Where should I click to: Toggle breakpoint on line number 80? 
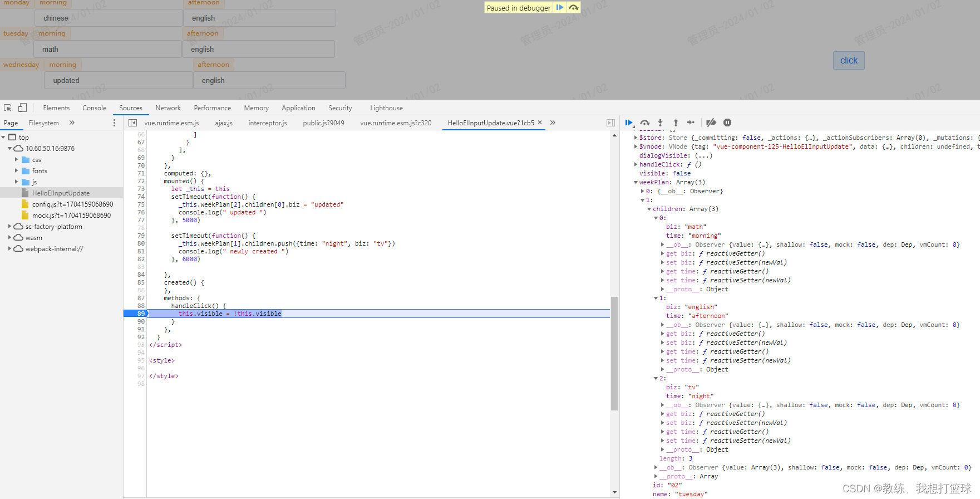(140, 243)
